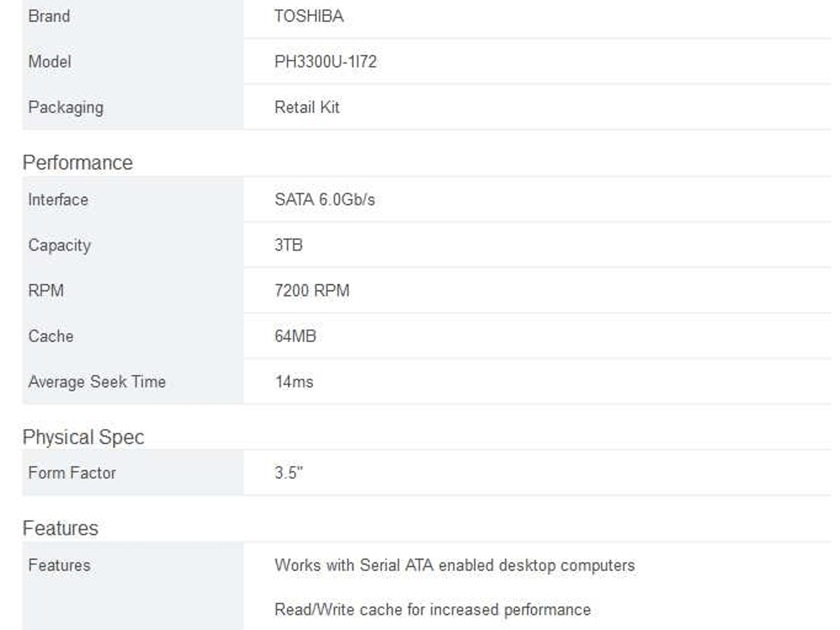Click the Serial ATA desktop computers feature text

tap(454, 566)
